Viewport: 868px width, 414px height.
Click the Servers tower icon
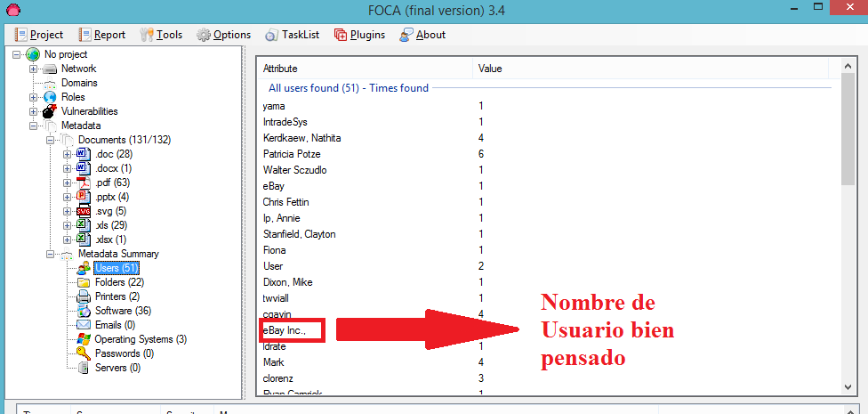pyautogui.click(x=84, y=368)
